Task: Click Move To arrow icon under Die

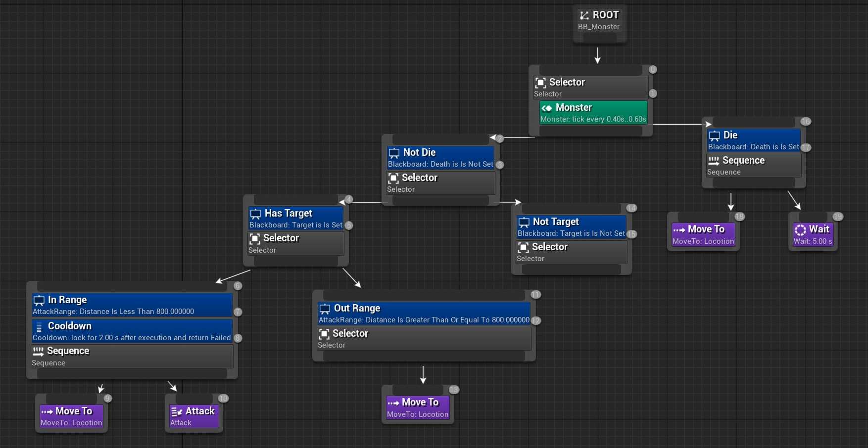Action: [x=679, y=229]
